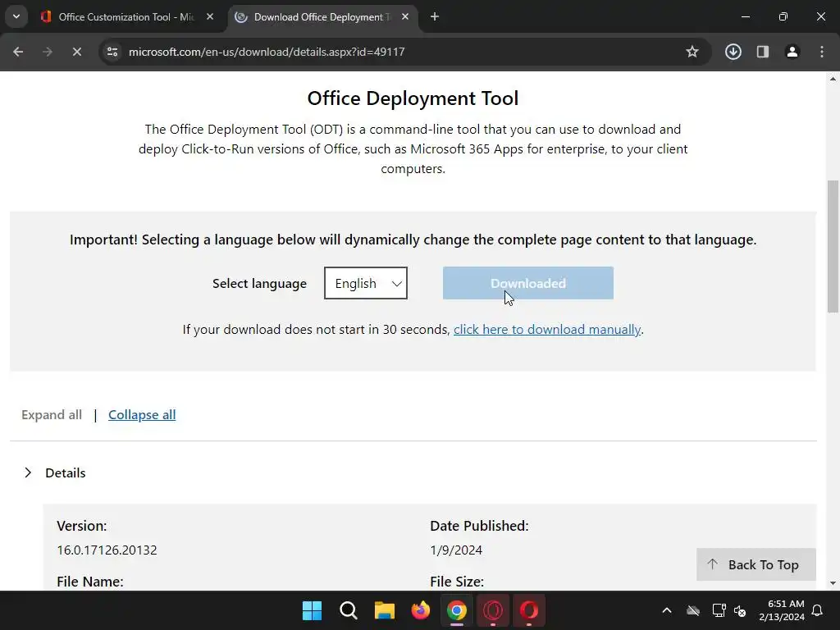
Task: Open Windows Start menu
Action: tap(312, 610)
